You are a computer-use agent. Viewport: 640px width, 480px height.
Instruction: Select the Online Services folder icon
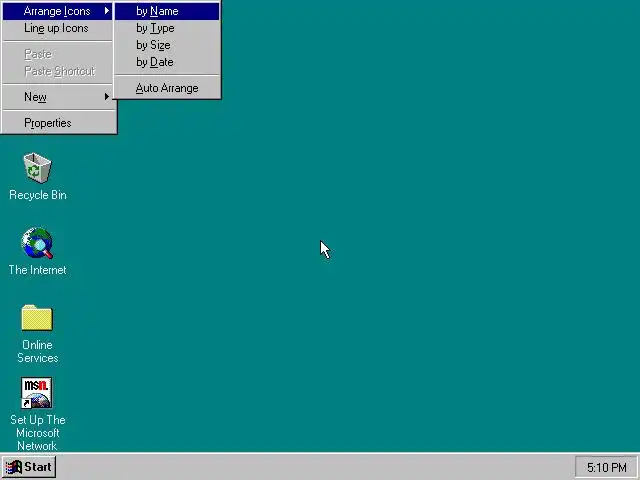(37, 318)
